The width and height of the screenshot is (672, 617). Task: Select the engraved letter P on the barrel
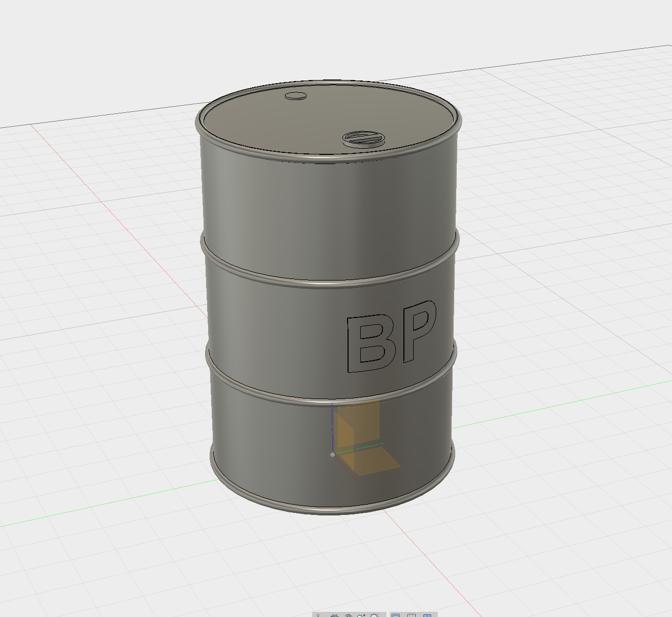[x=419, y=331]
